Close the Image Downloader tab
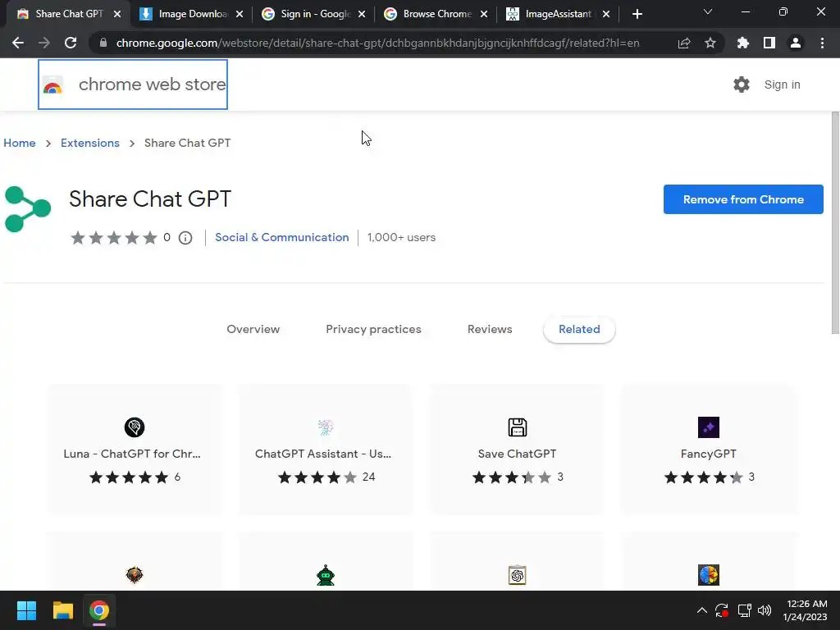This screenshot has height=630, width=840. tap(240, 15)
